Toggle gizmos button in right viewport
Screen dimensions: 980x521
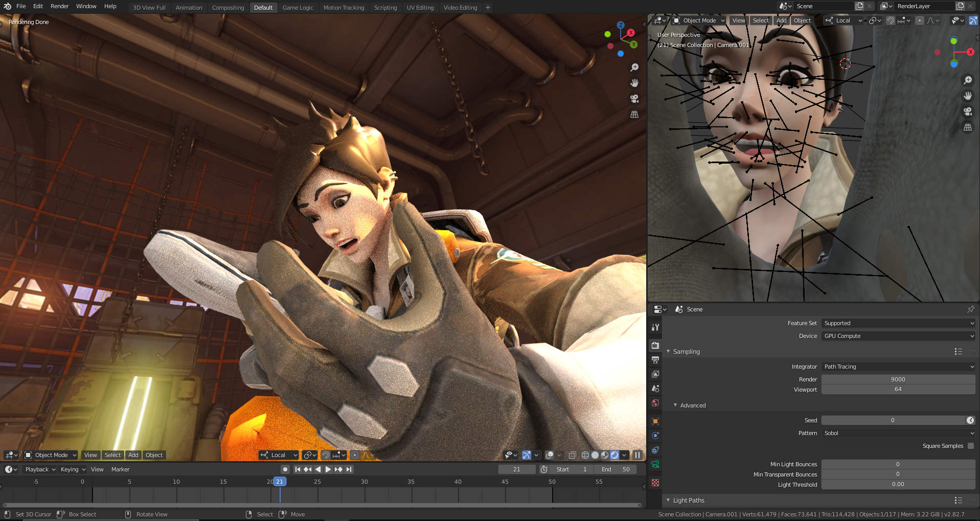pyautogui.click(x=973, y=20)
